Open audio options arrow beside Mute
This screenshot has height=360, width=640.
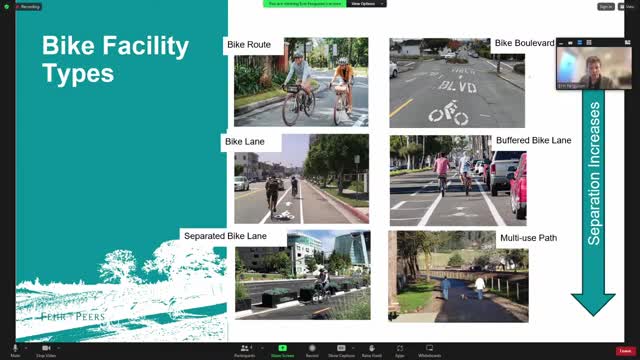pyautogui.click(x=26, y=348)
